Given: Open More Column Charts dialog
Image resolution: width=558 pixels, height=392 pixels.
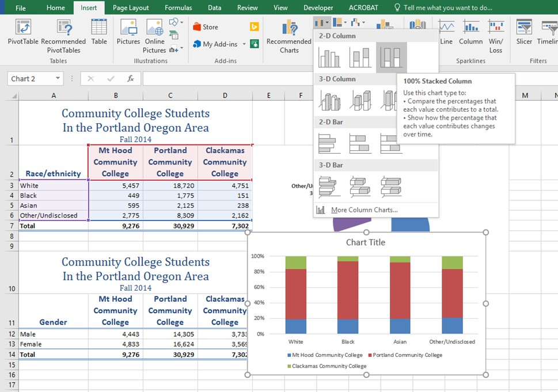Looking at the screenshot, I should coord(376,210).
